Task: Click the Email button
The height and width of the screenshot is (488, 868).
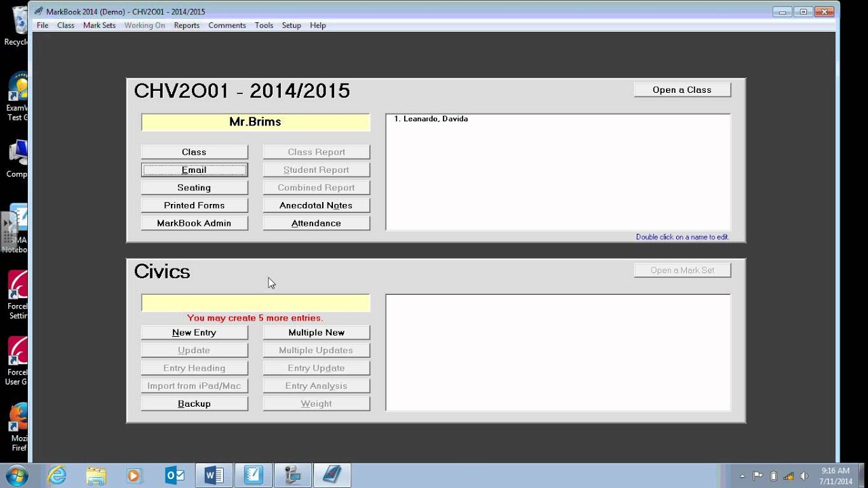Action: click(x=194, y=169)
